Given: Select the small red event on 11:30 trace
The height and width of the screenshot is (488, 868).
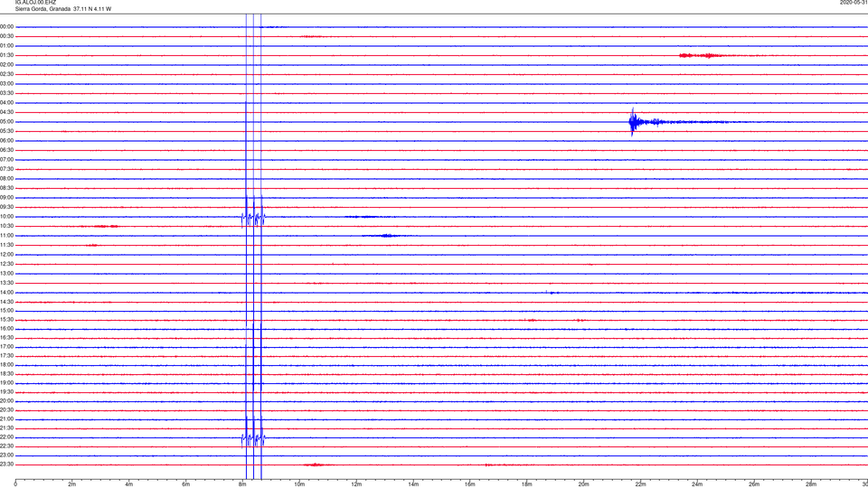Looking at the screenshot, I should [92, 245].
